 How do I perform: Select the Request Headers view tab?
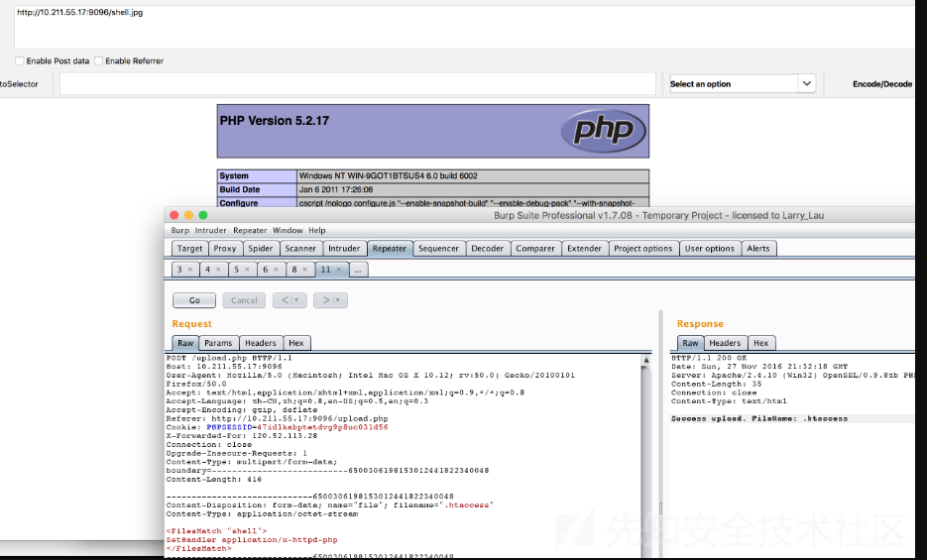click(x=260, y=343)
